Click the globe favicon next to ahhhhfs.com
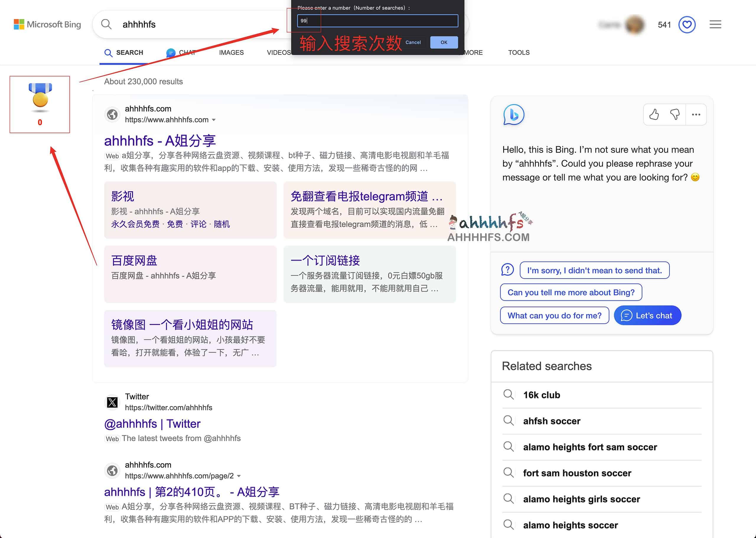This screenshot has height=538, width=756. [112, 114]
